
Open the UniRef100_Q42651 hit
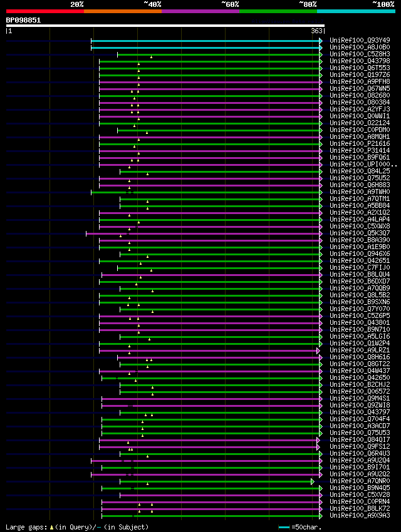point(360,260)
